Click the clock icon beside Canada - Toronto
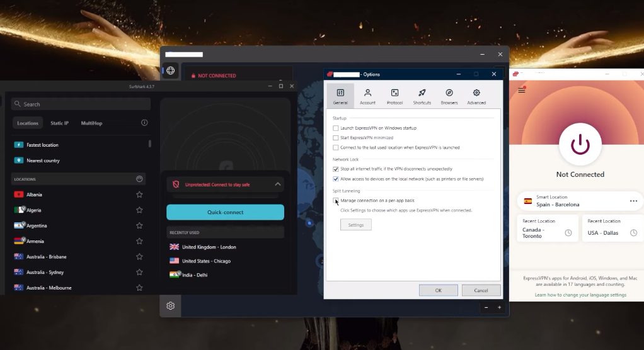Image resolution: width=644 pixels, height=350 pixels. click(x=568, y=233)
